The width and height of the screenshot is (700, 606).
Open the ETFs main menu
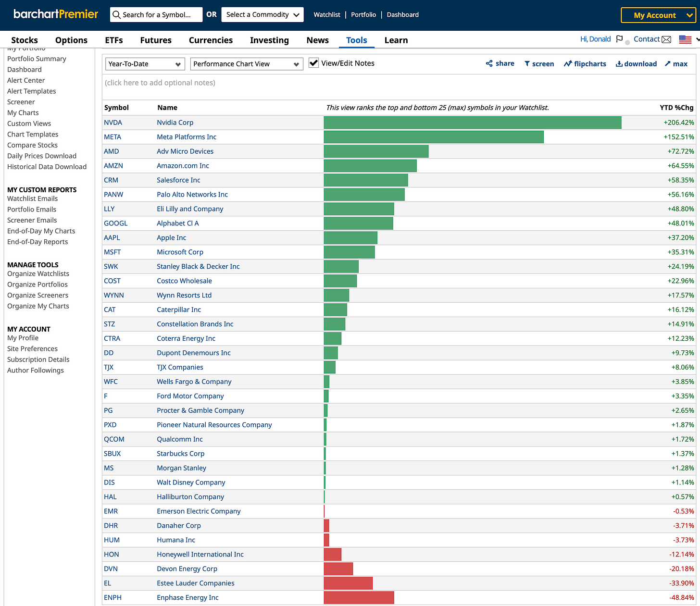point(114,40)
